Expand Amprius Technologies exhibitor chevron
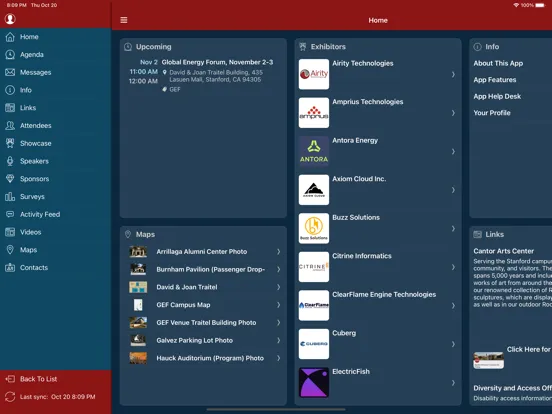 pos(453,113)
